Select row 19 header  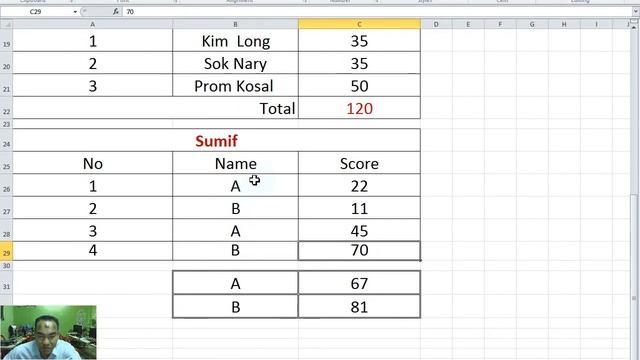7,40
